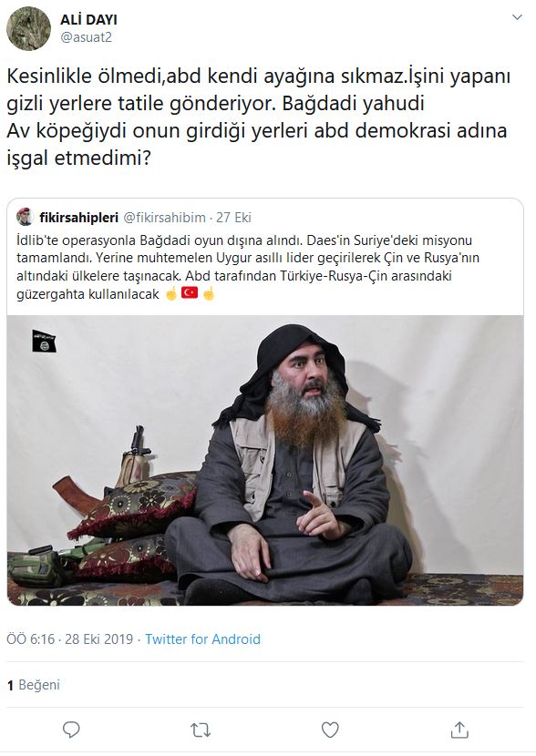Click the reply speech bubble icon
The height and width of the screenshot is (756, 536).
click(x=71, y=730)
